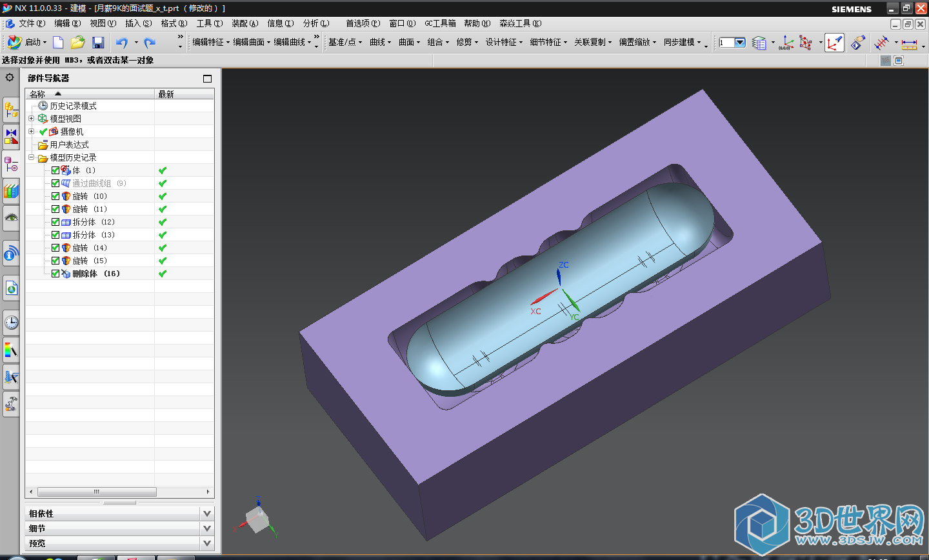This screenshot has height=560, width=929.
Task: Open the 文件(F) menu
Action: (32, 24)
